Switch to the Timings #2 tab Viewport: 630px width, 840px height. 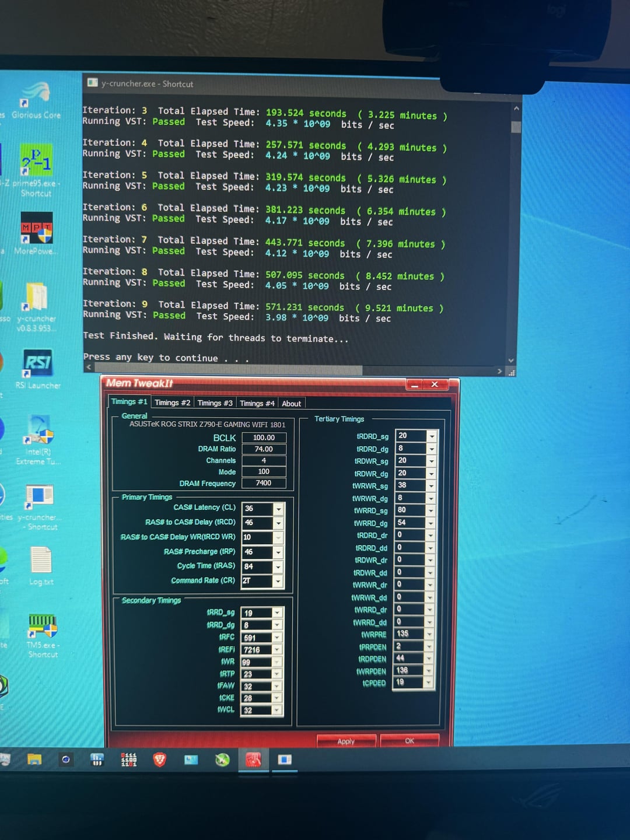(x=172, y=402)
